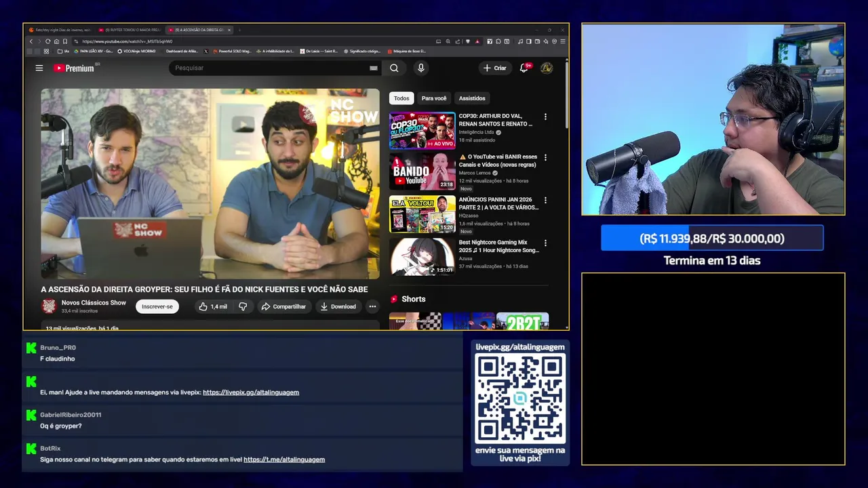Screen dimensions: 868x488
Task: Open options for COP30 Arthur do Val video
Action: (545, 117)
